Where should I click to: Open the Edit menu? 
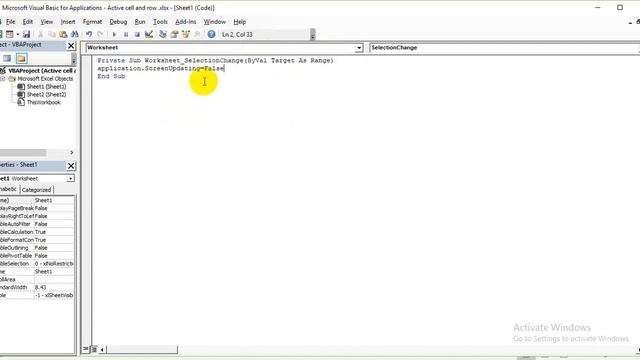click(27, 22)
